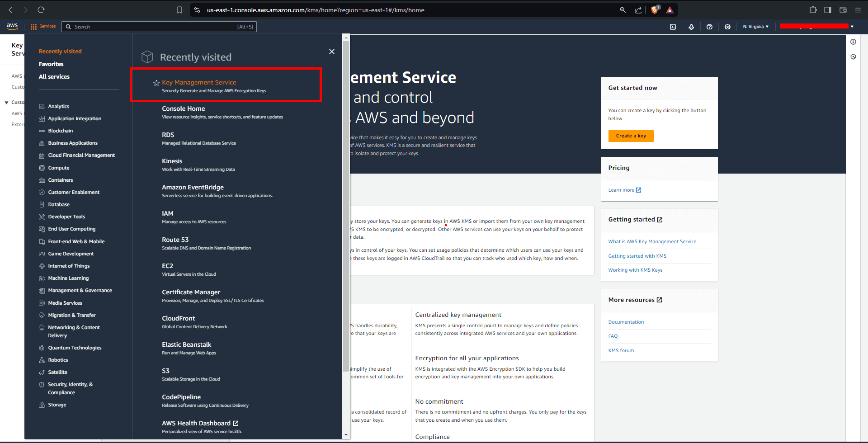The image size is (868, 443).
Task: Open Key Management Service from recently visited
Action: [x=199, y=83]
